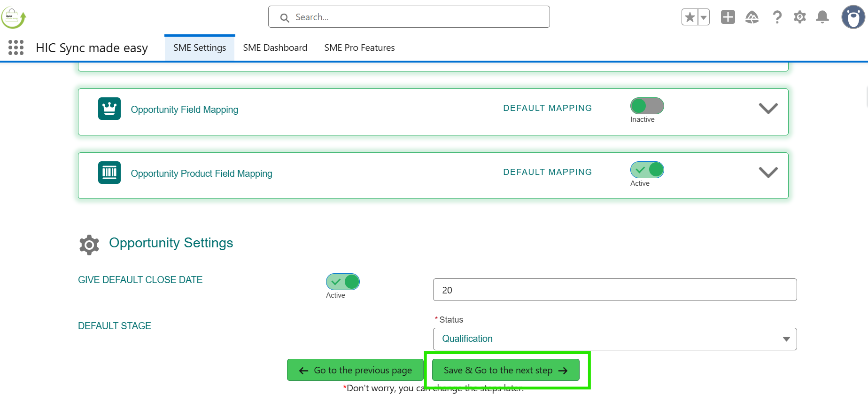
Task: Enable the Opportunity Field Mapping toggle
Action: tap(647, 106)
